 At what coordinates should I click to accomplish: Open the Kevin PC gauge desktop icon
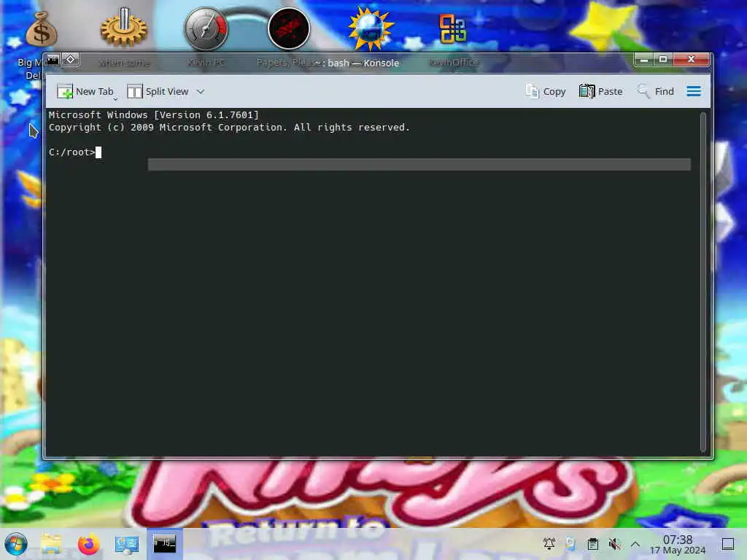(206, 28)
